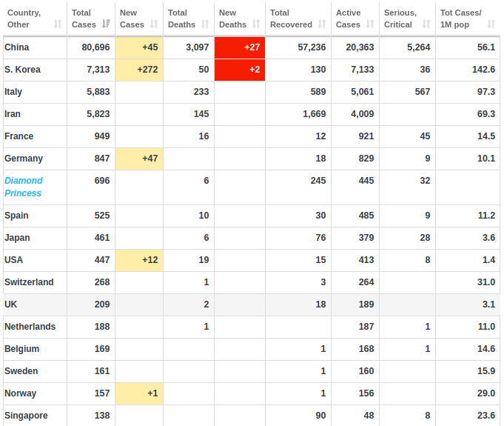Select the Netherlands country cell

[x=35, y=327]
